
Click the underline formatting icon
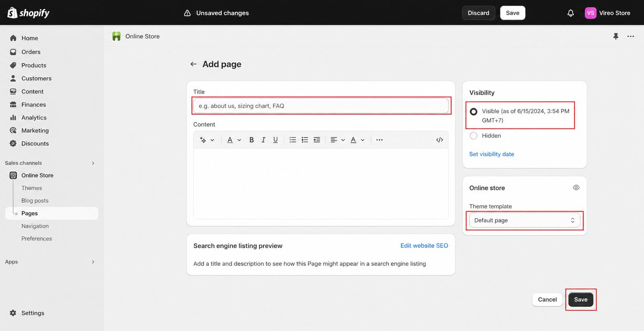tap(275, 140)
